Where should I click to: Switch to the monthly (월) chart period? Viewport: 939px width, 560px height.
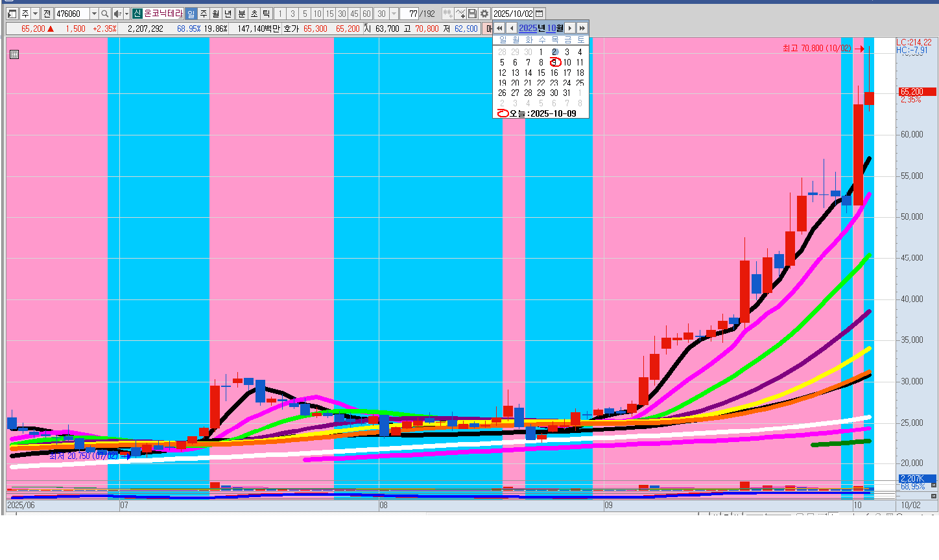[215, 14]
